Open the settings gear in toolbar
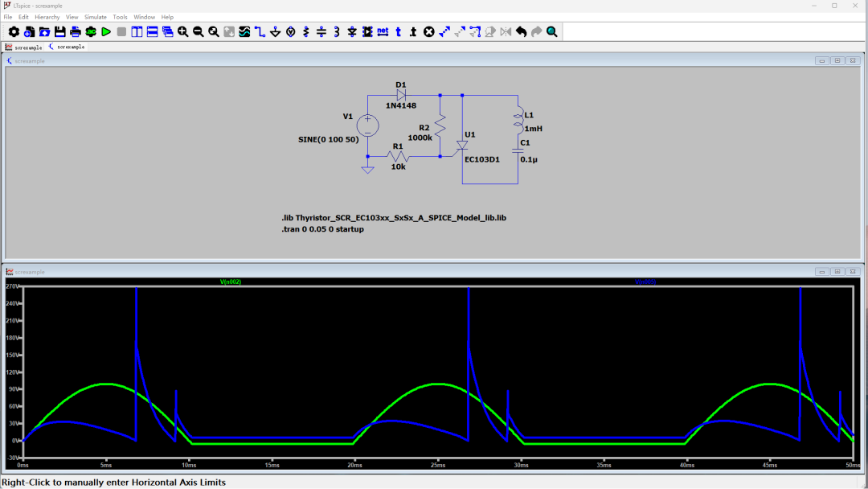868x489 pixels. coord(14,32)
